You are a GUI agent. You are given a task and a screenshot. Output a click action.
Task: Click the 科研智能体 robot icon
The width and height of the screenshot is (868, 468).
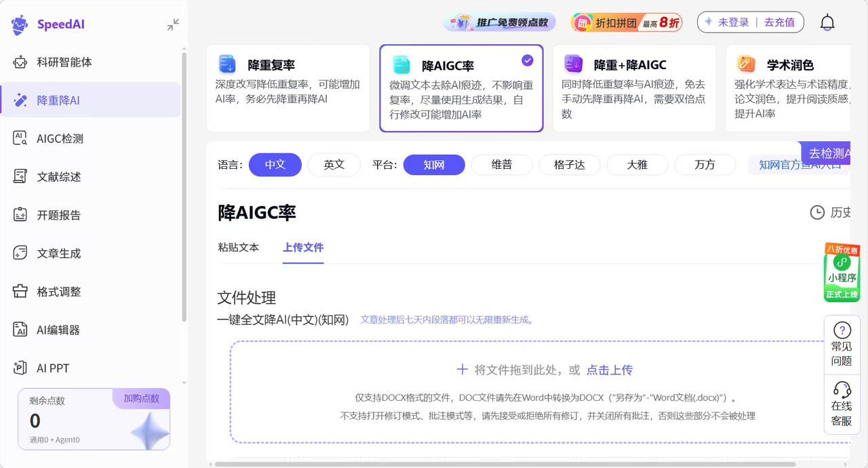20,62
